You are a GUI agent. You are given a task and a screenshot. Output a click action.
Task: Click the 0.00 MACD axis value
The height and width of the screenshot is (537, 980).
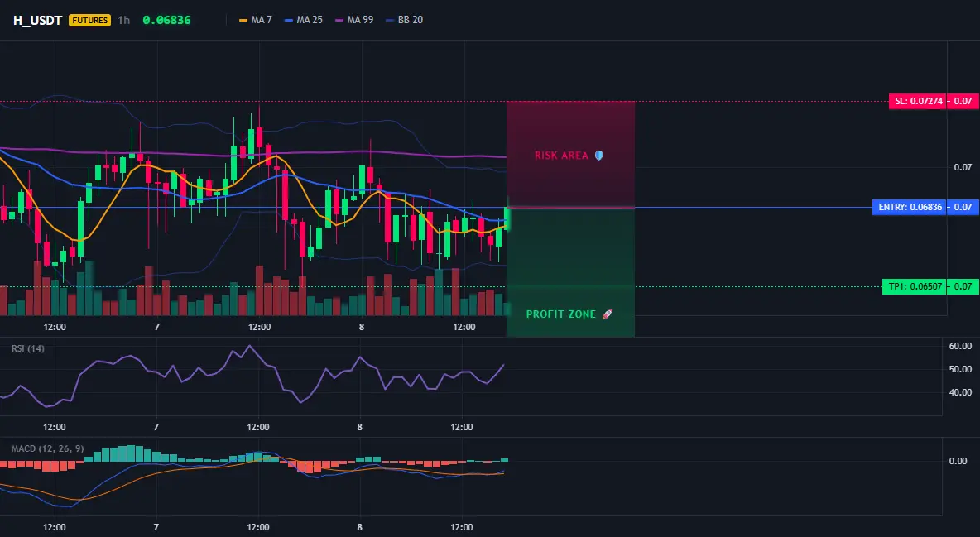point(958,462)
